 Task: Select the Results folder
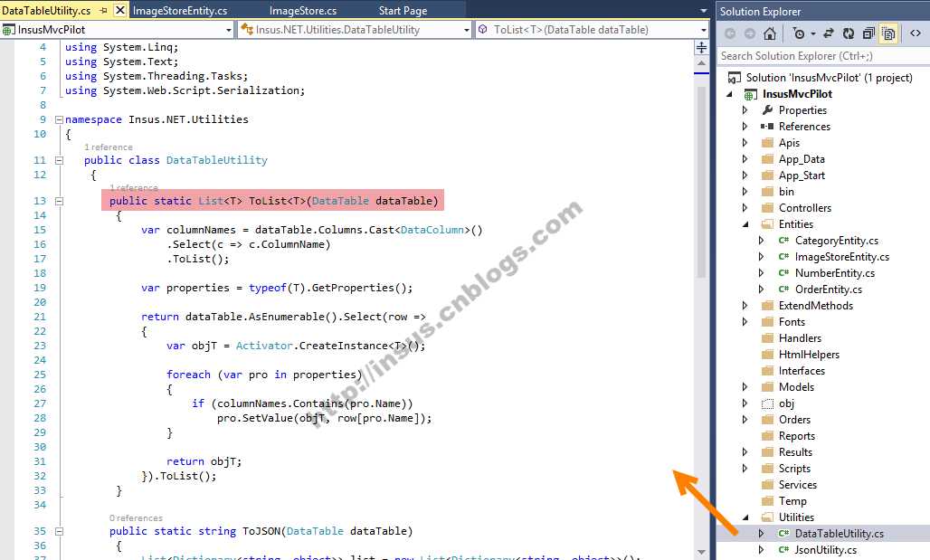coord(795,452)
